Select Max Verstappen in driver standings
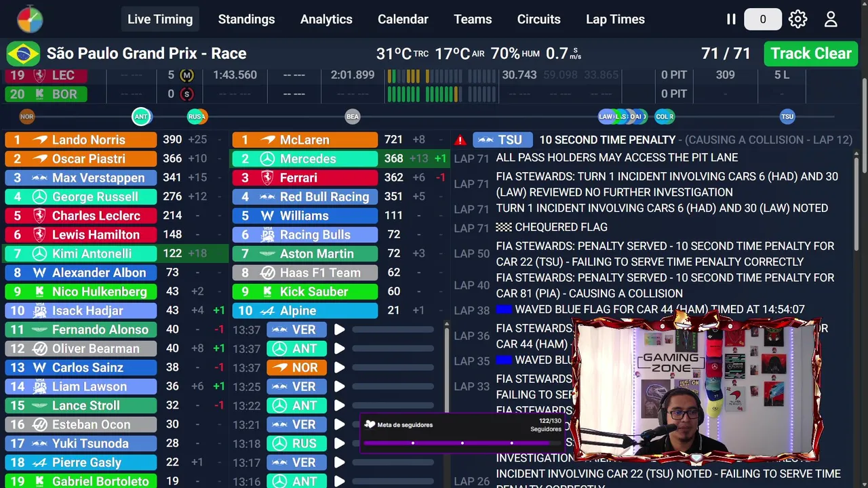Screen dimensions: 868x488 (x=81, y=178)
